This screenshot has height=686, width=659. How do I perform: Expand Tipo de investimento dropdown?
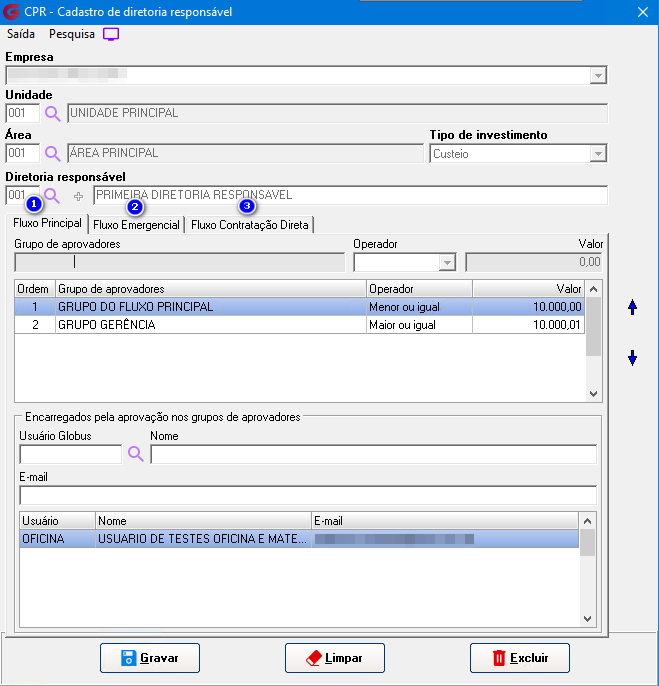point(598,154)
